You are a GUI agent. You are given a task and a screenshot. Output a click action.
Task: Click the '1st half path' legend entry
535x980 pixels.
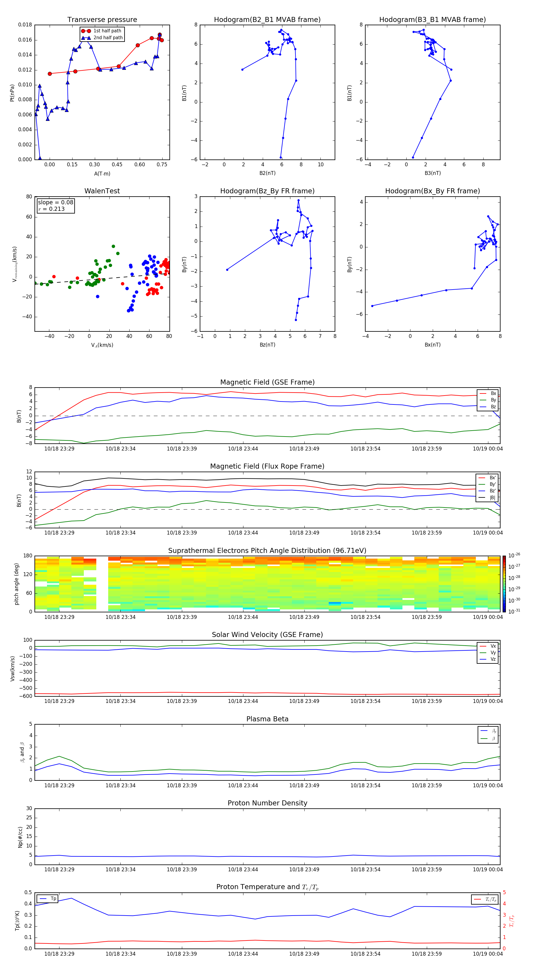(102, 31)
